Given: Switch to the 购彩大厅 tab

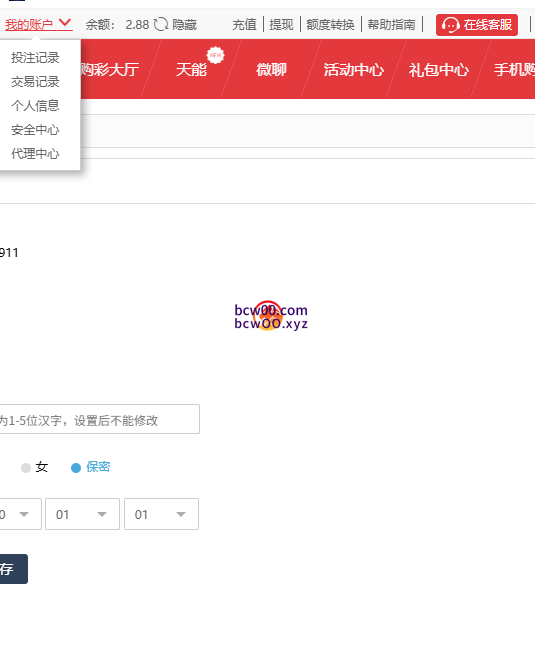Looking at the screenshot, I should (110, 69).
